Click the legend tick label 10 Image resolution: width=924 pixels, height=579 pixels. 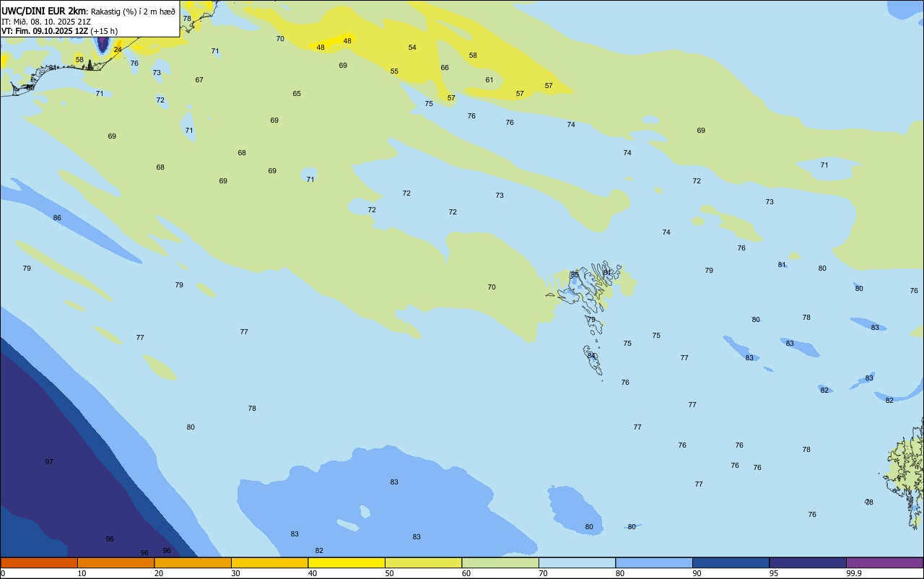click(82, 573)
